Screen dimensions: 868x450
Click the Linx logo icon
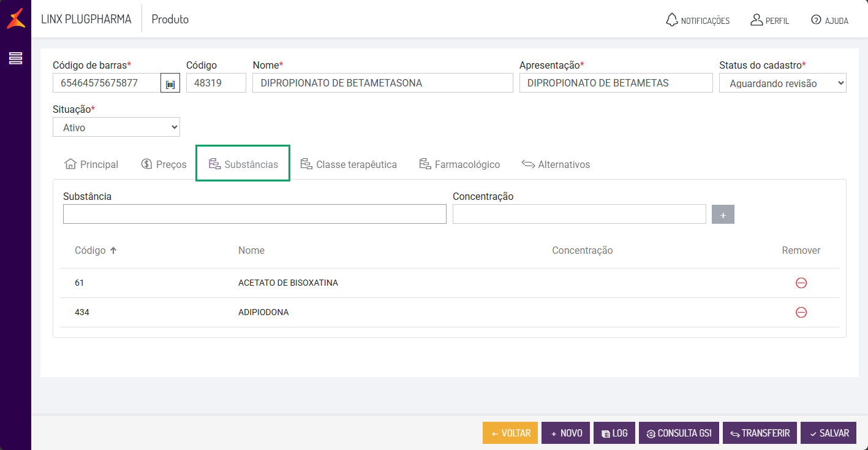click(x=16, y=18)
